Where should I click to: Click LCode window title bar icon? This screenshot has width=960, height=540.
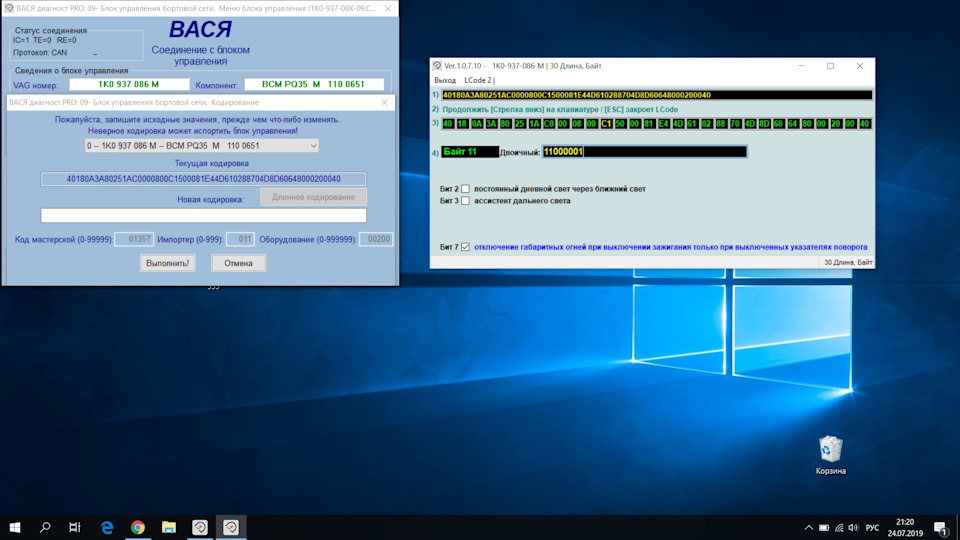tap(437, 66)
